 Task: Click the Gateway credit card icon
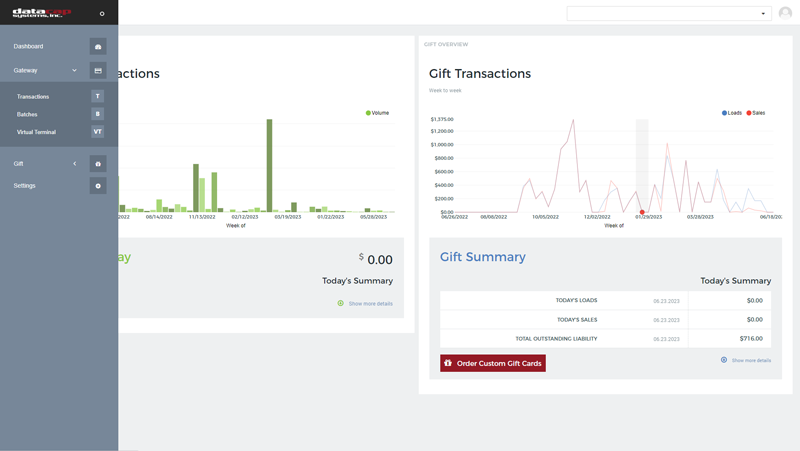(98, 71)
